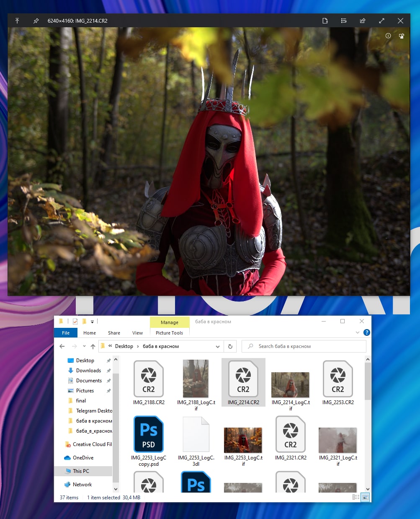Go forward in Explorer navigation
Image resolution: width=420 pixels, height=519 pixels.
point(75,346)
